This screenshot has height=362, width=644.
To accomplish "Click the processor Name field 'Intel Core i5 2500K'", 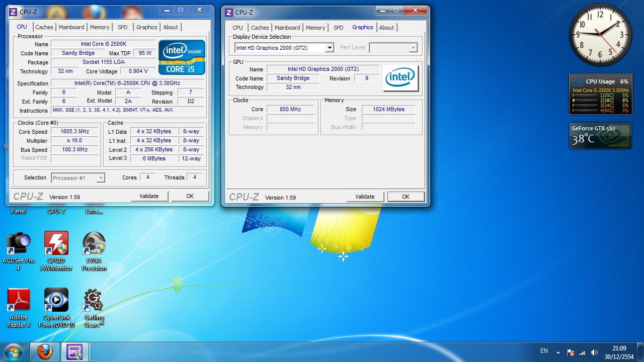I will [x=104, y=44].
